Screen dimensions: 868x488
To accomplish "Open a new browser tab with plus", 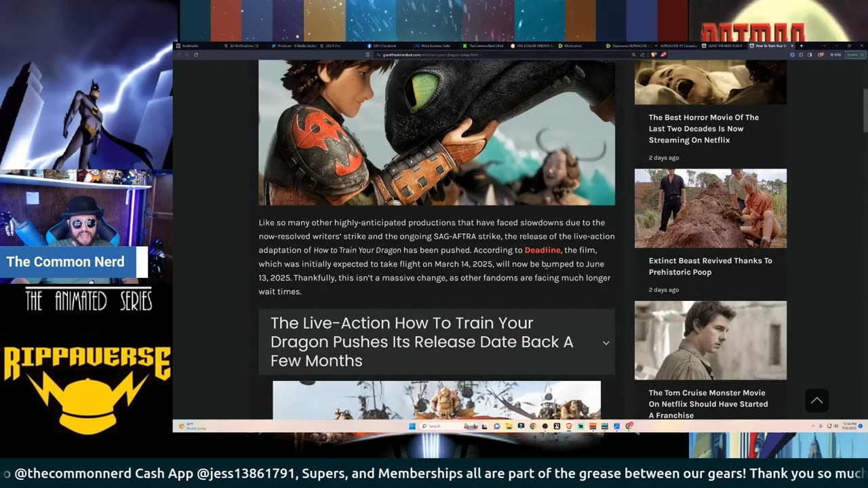I will coord(802,45).
